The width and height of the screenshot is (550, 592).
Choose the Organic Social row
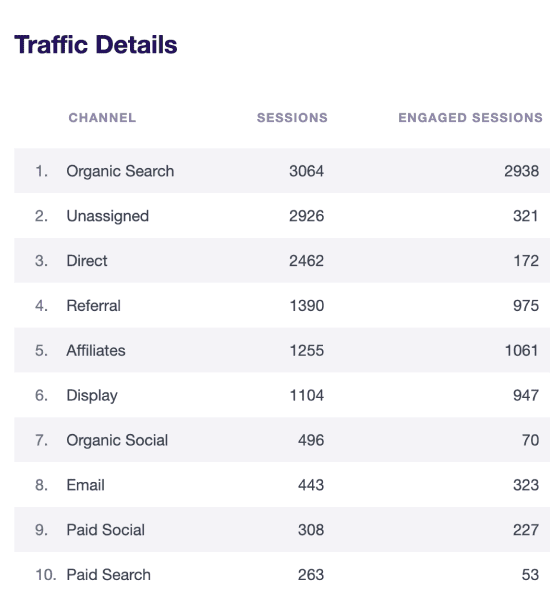(x=282, y=440)
